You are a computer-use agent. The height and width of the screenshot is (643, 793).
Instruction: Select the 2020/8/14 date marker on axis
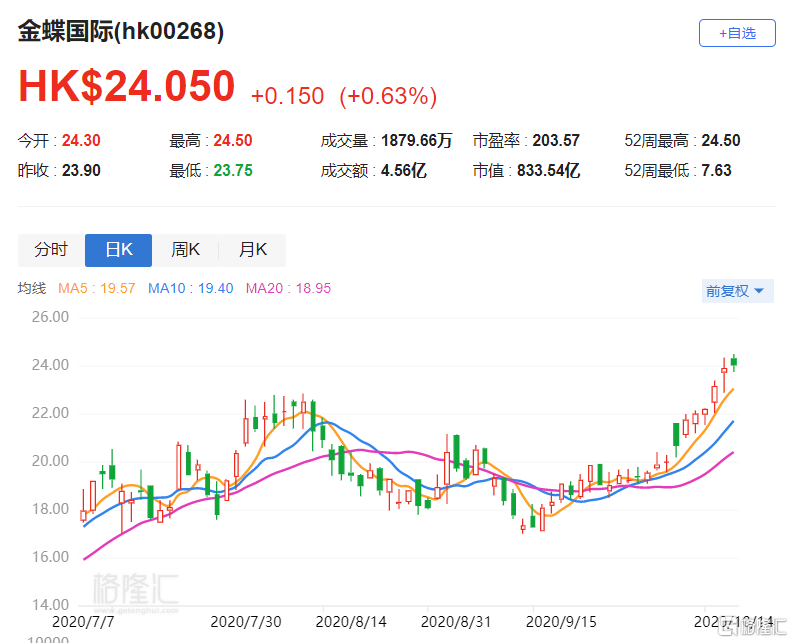tap(351, 622)
